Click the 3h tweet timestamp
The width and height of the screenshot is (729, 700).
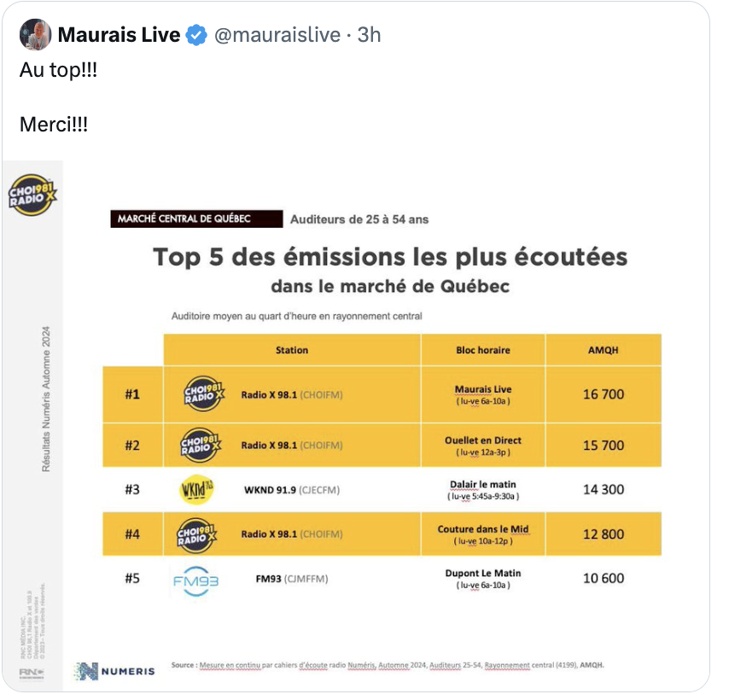click(x=369, y=35)
